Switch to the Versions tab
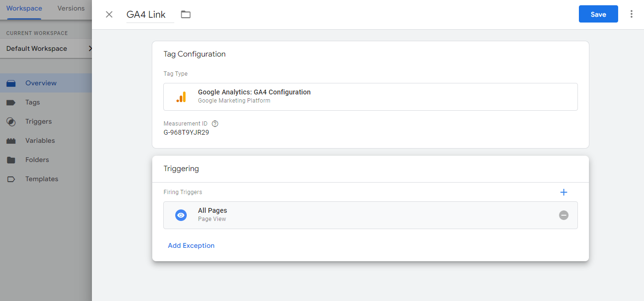Image resolution: width=644 pixels, height=301 pixels. 71,9
